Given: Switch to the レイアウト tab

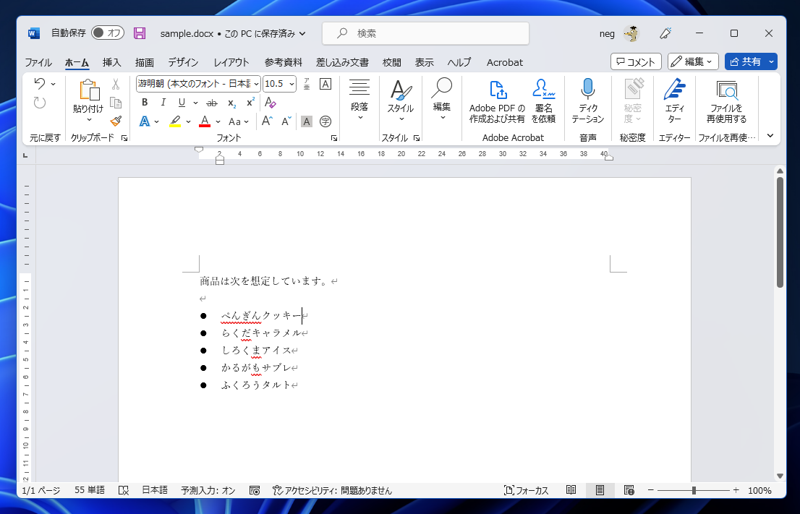Looking at the screenshot, I should 231,62.
